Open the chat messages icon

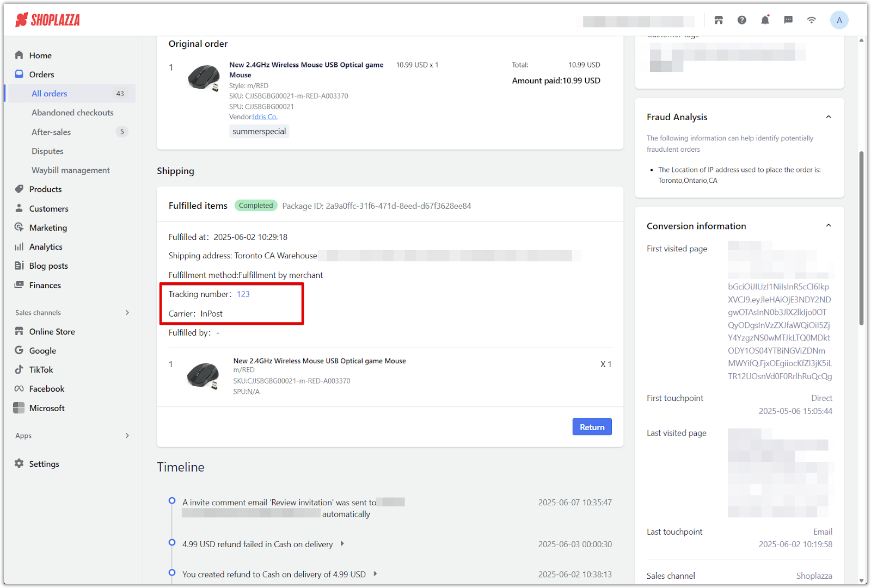point(788,20)
